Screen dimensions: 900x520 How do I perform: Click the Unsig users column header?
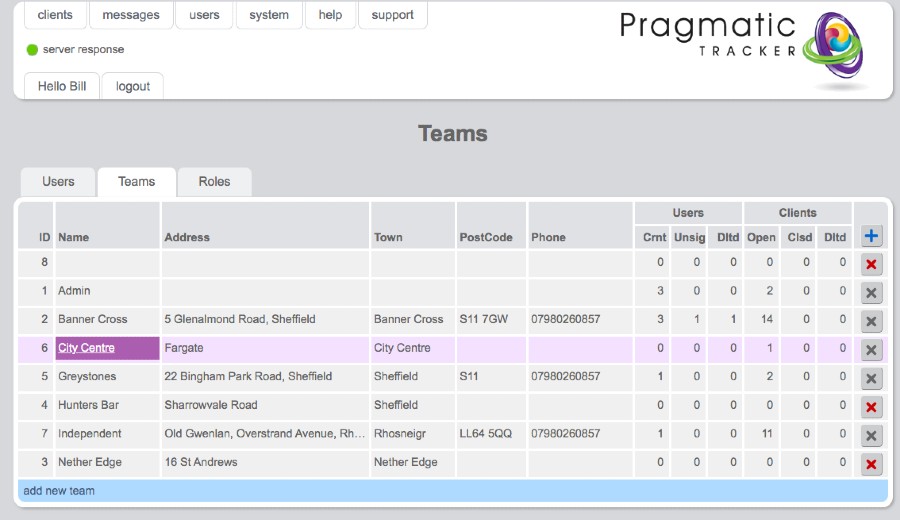click(x=689, y=237)
